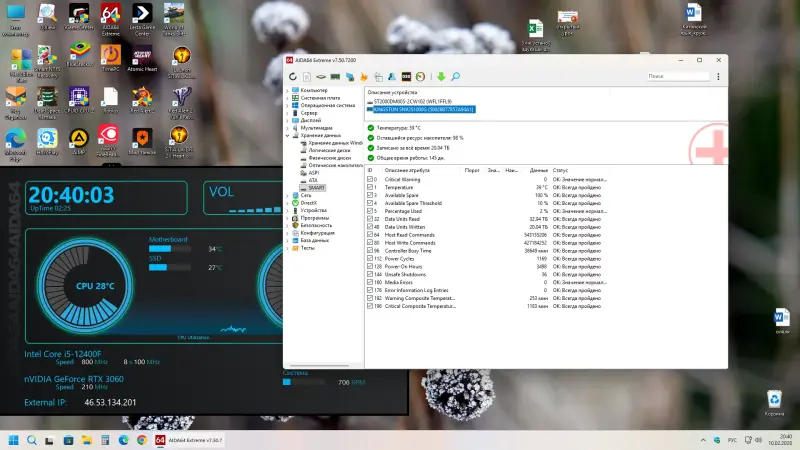Open TimePC desktop shortcut
Screen dimensions: 800x450
(x=111, y=58)
